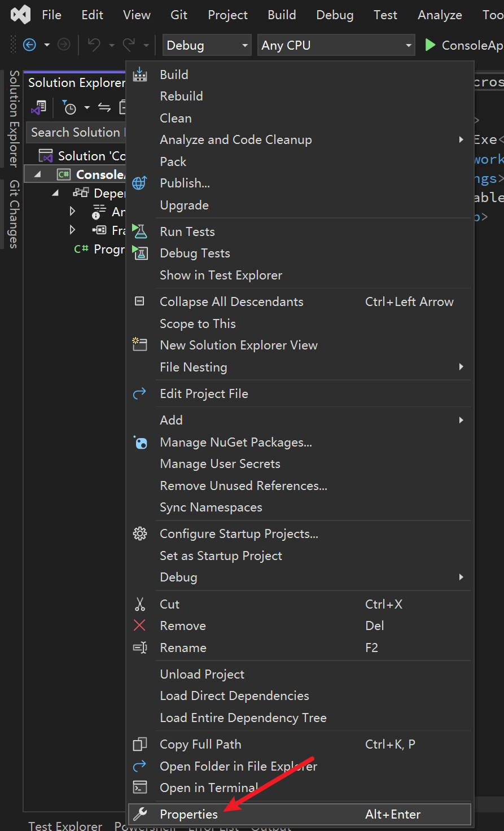This screenshot has height=831, width=504.
Task: Click the Build icon in context menu
Action: [140, 75]
